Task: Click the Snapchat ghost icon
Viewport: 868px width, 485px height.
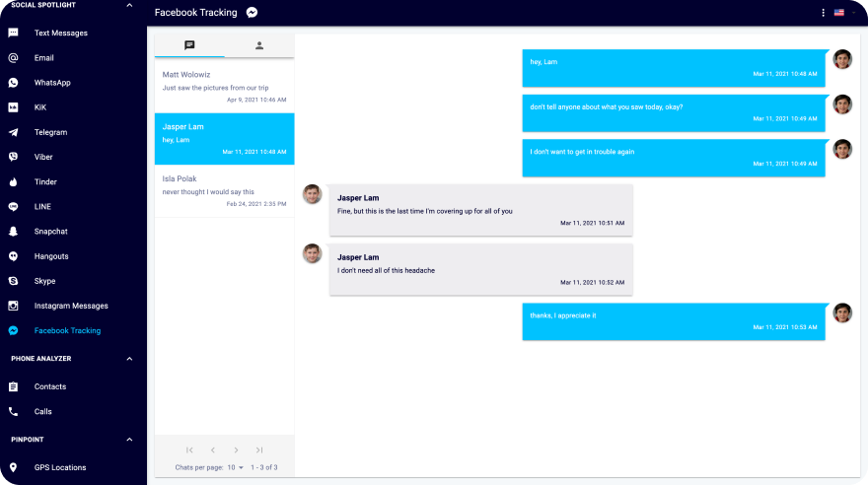Action: pos(13,231)
